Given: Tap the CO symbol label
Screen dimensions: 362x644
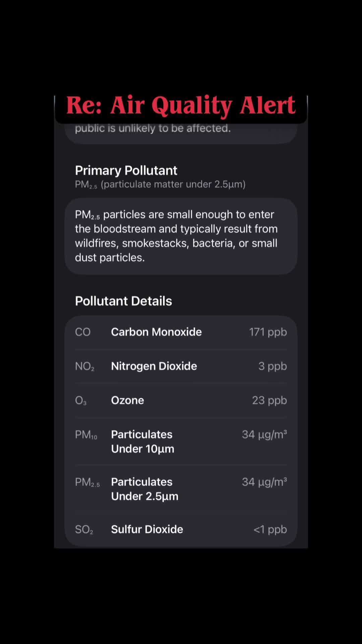Looking at the screenshot, I should point(83,332).
